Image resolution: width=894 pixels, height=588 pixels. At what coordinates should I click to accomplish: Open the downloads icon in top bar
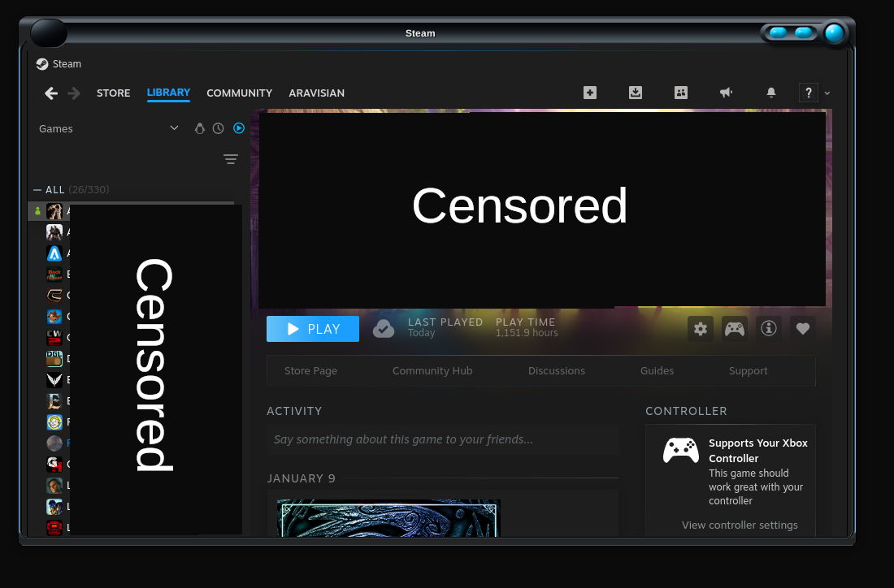pos(636,93)
